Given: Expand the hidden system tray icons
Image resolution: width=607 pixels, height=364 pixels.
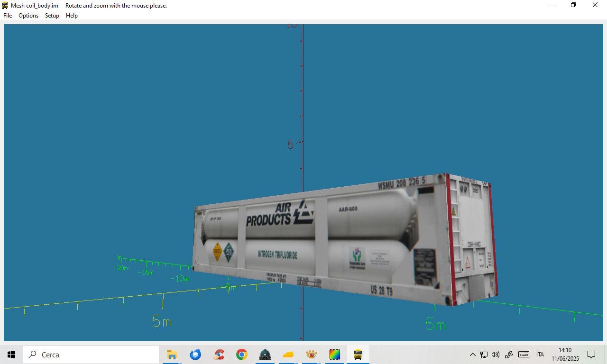Looking at the screenshot, I should [472, 355].
